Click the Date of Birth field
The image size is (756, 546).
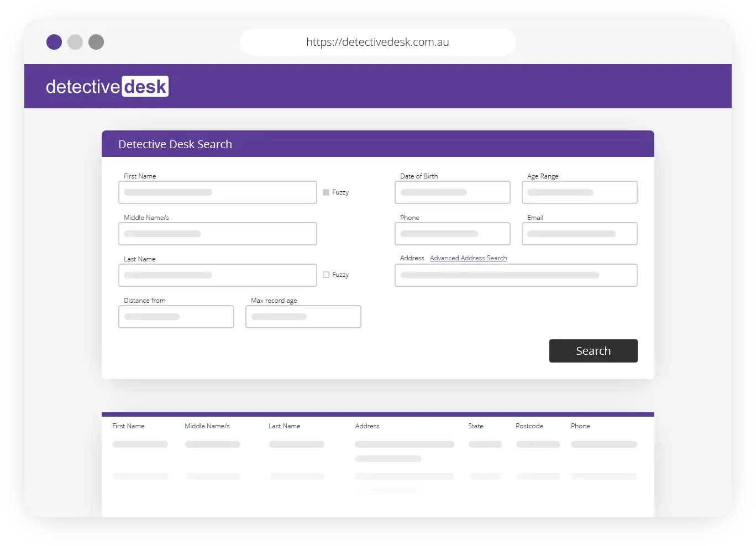452,192
